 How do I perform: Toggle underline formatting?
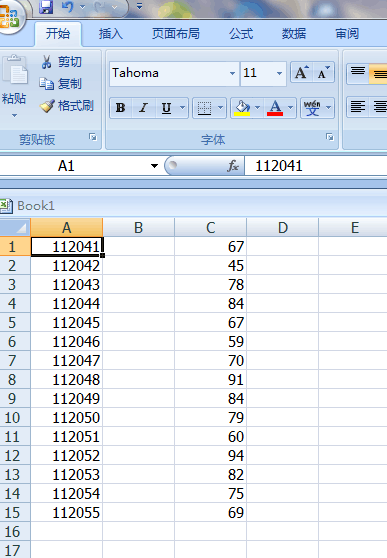[x=166, y=107]
